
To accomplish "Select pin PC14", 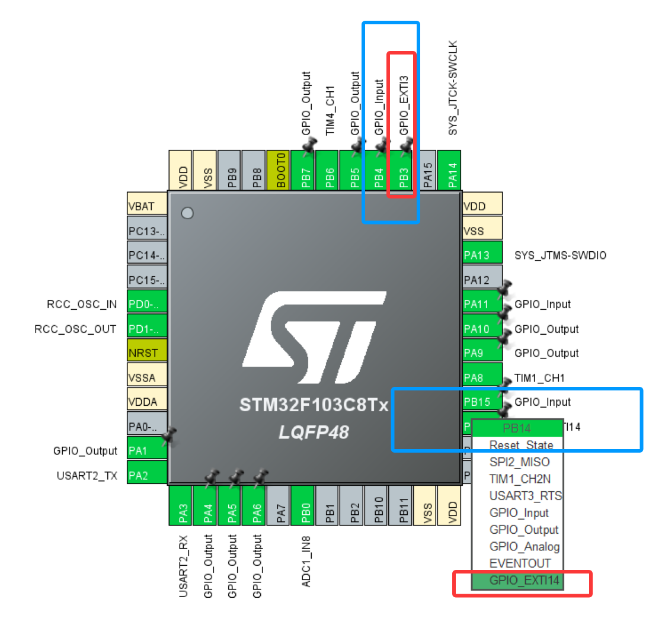I will 147,252.
